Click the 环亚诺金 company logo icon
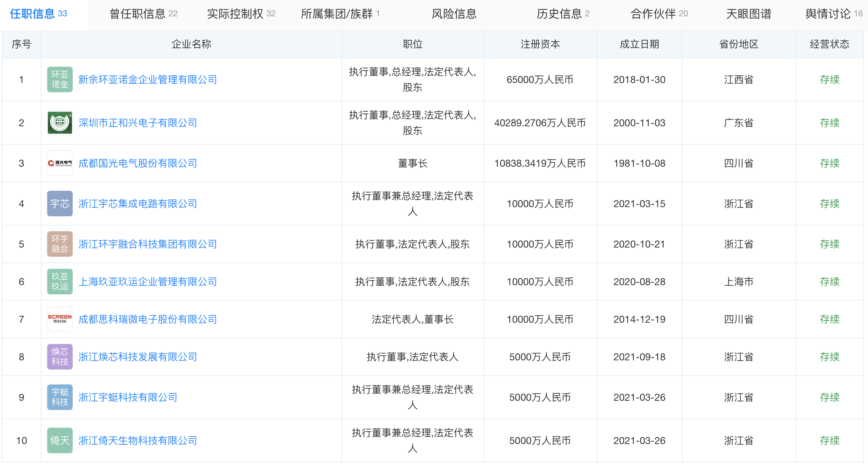868x466 pixels. click(x=60, y=79)
